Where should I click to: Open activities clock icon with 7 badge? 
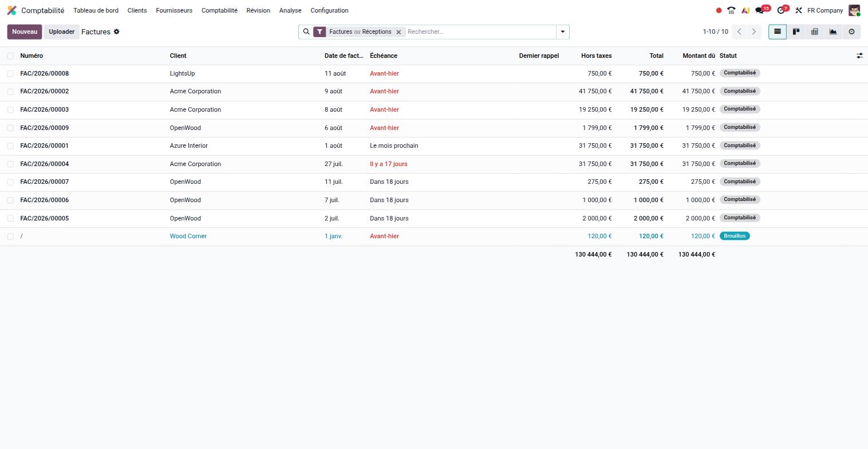pos(782,10)
